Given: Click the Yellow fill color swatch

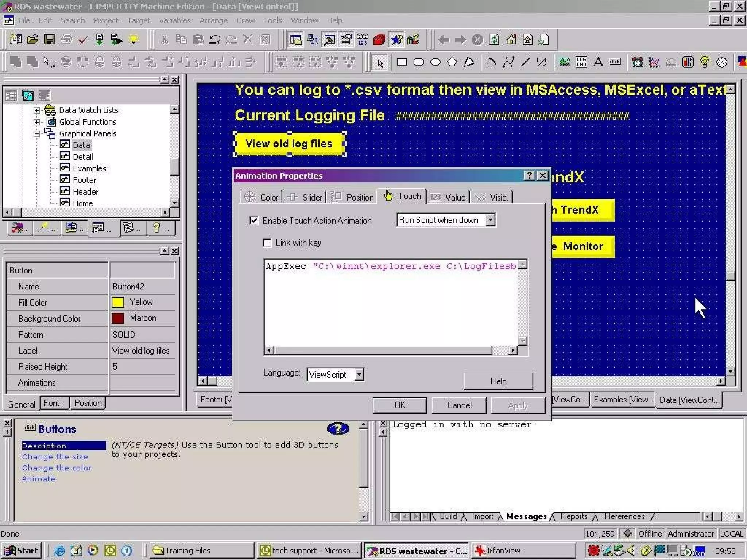Looking at the screenshot, I should 118,302.
